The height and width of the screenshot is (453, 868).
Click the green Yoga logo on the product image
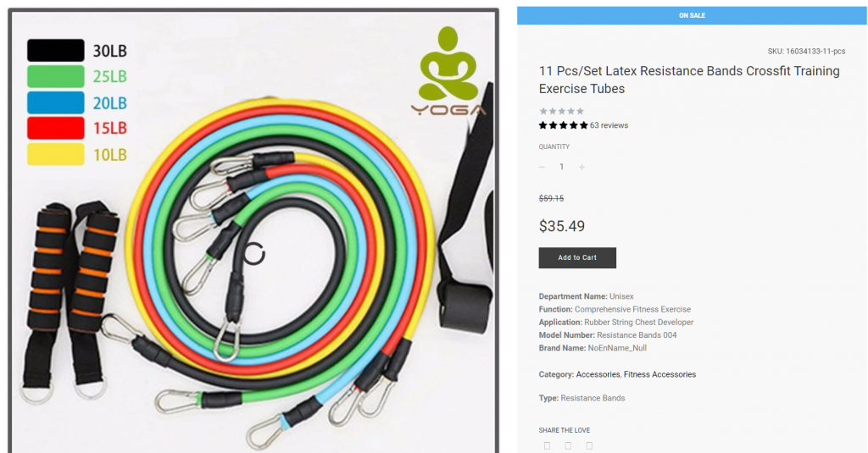[x=448, y=71]
